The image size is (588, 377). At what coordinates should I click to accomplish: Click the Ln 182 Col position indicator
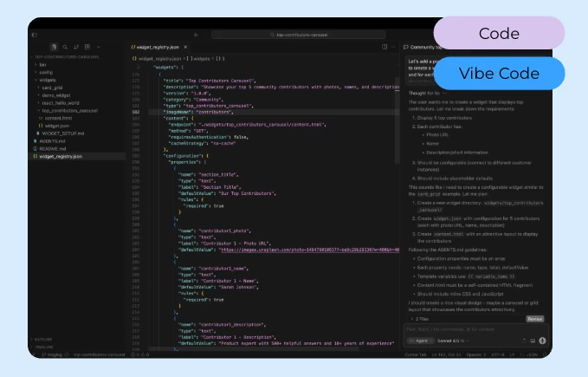pos(447,354)
